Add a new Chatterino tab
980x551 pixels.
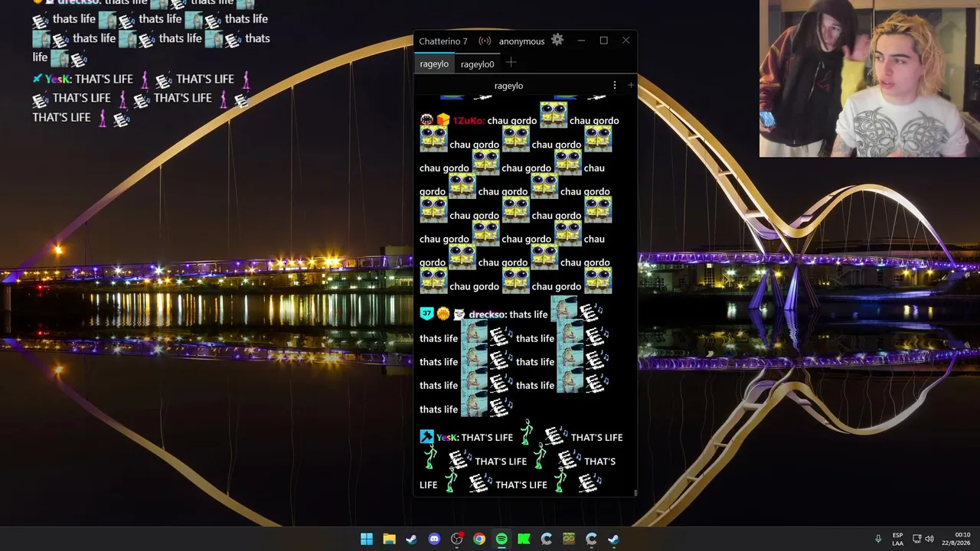(x=511, y=64)
